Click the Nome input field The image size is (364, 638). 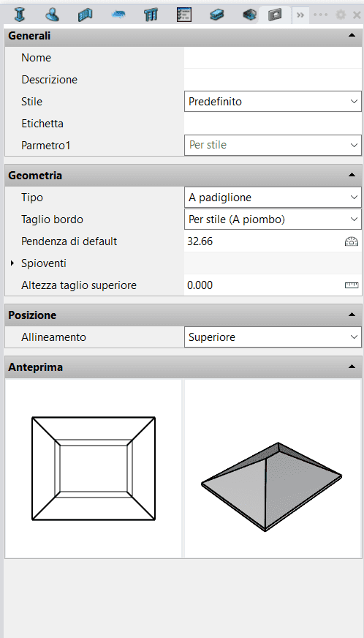click(x=273, y=58)
